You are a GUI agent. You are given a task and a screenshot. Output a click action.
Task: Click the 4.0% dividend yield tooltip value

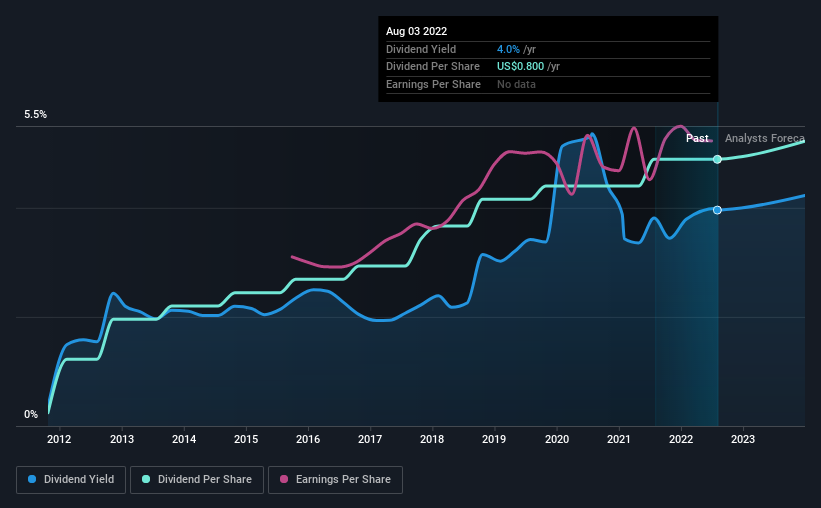pyautogui.click(x=508, y=49)
